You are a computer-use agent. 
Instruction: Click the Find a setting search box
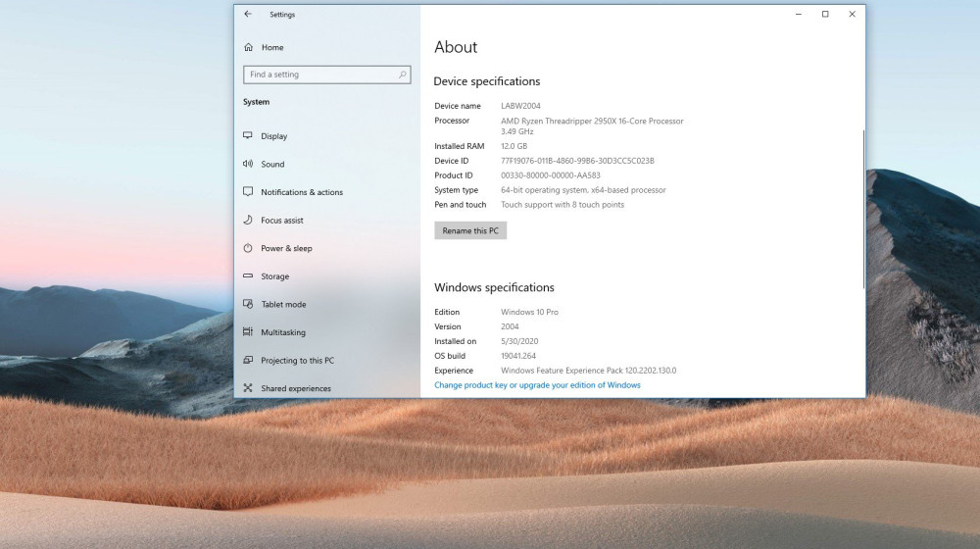pos(327,75)
